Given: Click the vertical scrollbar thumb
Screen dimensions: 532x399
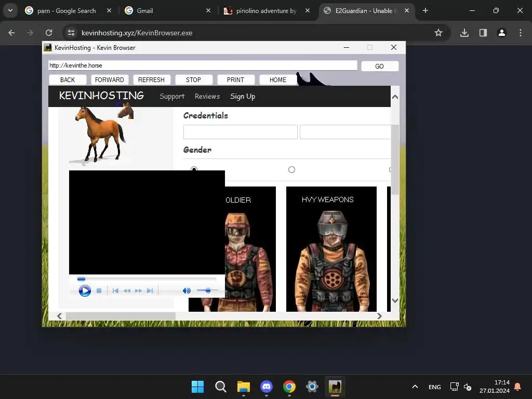Looking at the screenshot, I should (395, 159).
